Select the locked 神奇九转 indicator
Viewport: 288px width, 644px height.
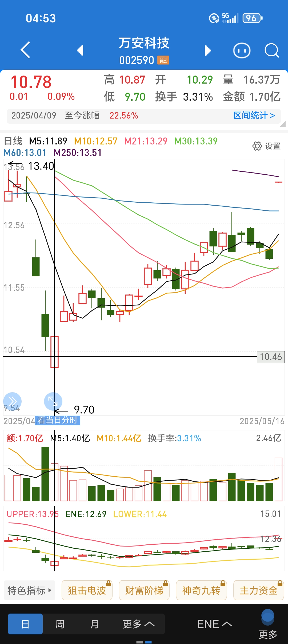pyautogui.click(x=201, y=590)
